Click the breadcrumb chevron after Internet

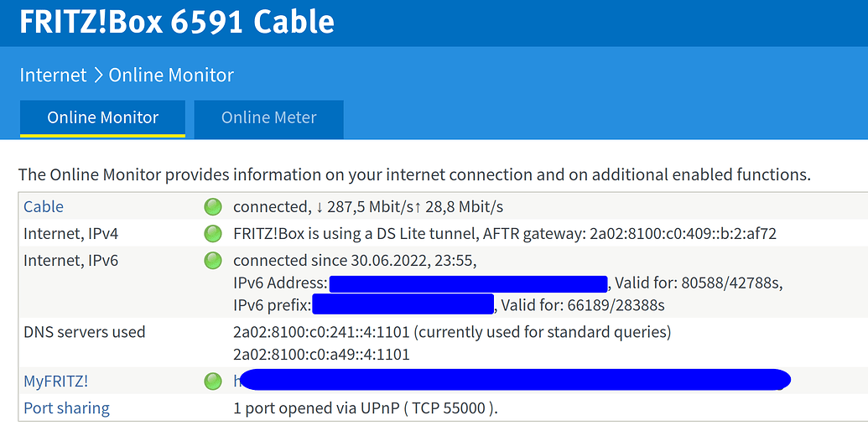pos(98,75)
